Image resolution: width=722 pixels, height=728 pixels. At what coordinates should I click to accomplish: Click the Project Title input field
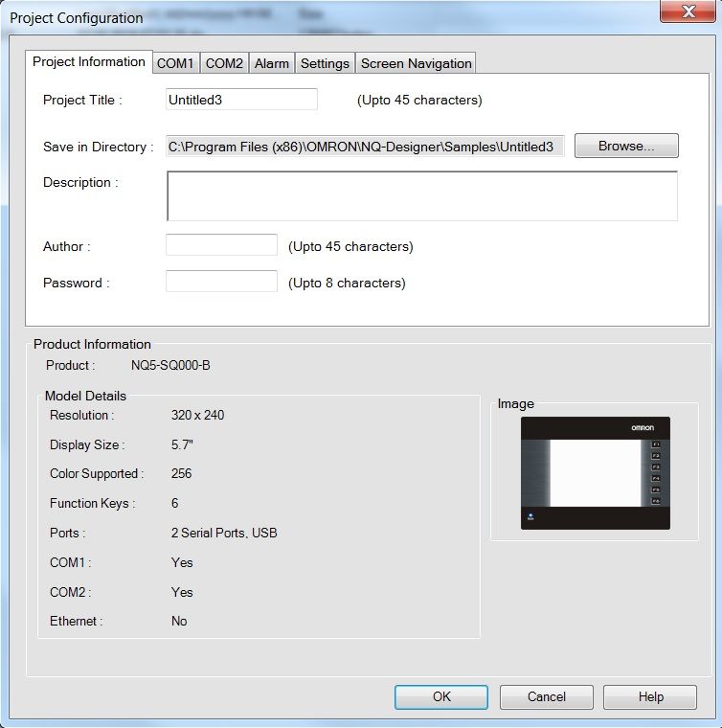(241, 100)
